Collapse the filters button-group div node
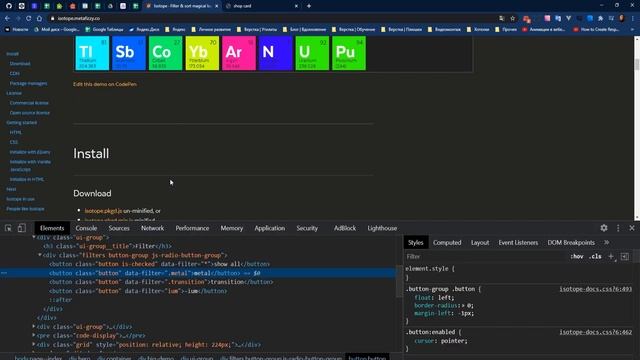Viewport: 640px width, 360px height. click(40, 255)
